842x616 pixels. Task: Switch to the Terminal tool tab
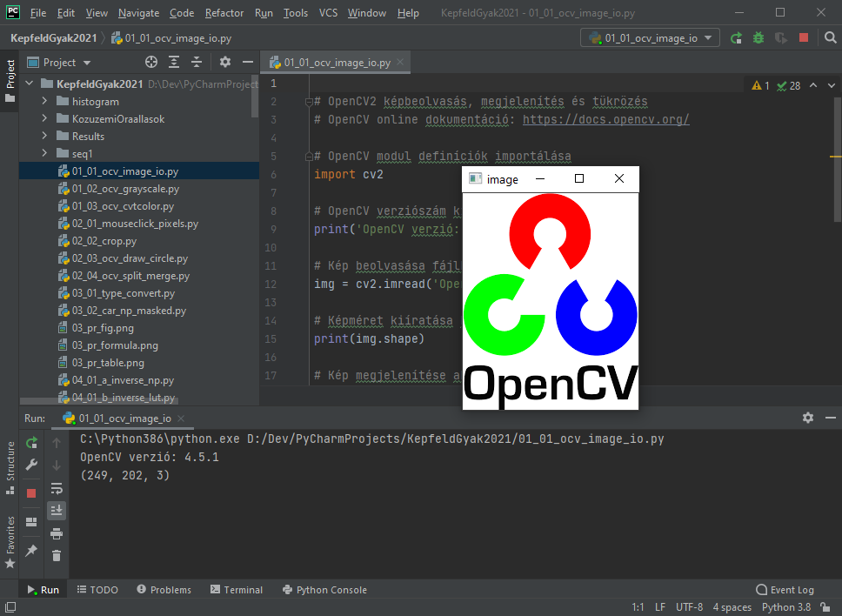pos(237,589)
